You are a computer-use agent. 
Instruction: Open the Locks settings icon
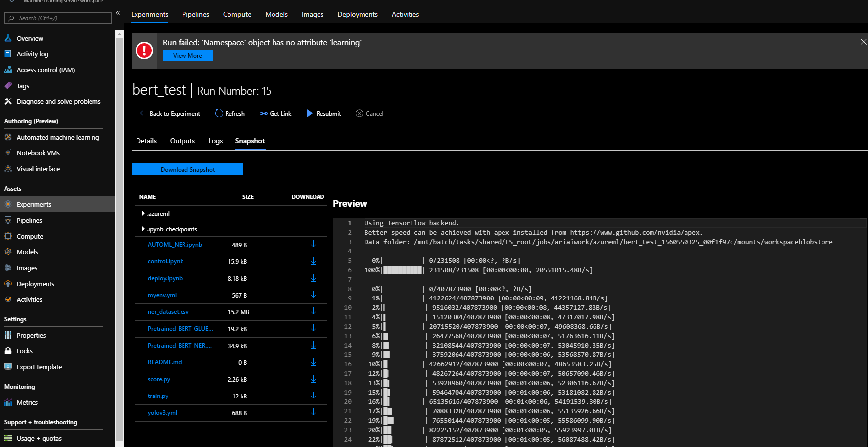(x=8, y=351)
